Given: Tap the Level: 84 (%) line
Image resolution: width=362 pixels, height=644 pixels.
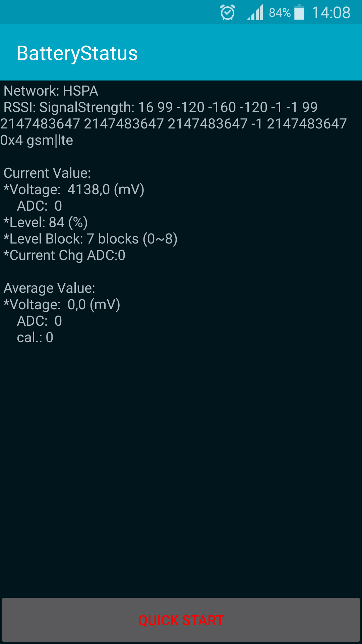Looking at the screenshot, I should click(46, 222).
